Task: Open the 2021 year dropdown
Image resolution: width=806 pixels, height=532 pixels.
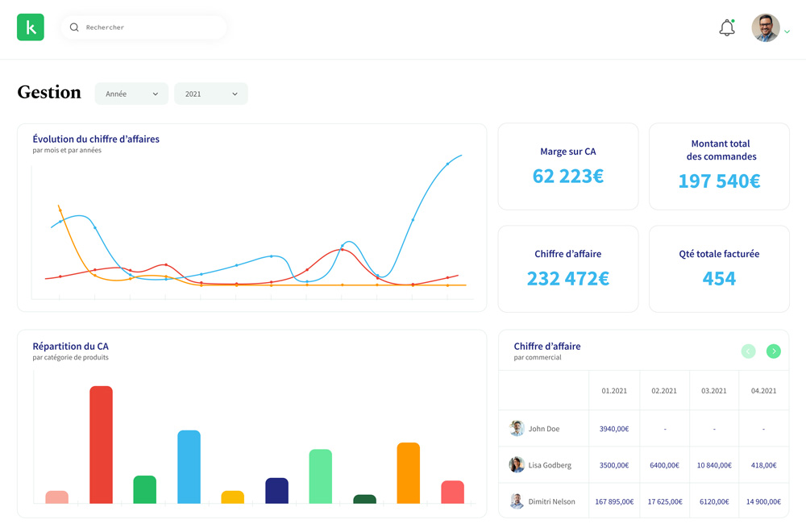Action: pos(211,94)
